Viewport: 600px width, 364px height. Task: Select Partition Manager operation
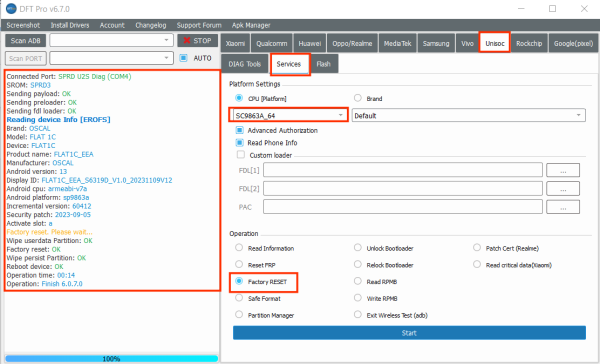pyautogui.click(x=239, y=315)
